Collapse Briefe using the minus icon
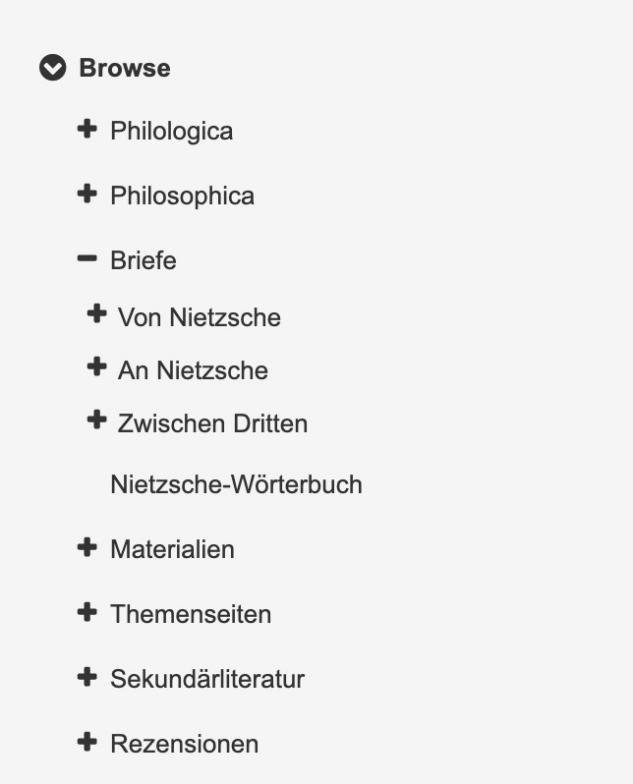 click(x=87, y=258)
